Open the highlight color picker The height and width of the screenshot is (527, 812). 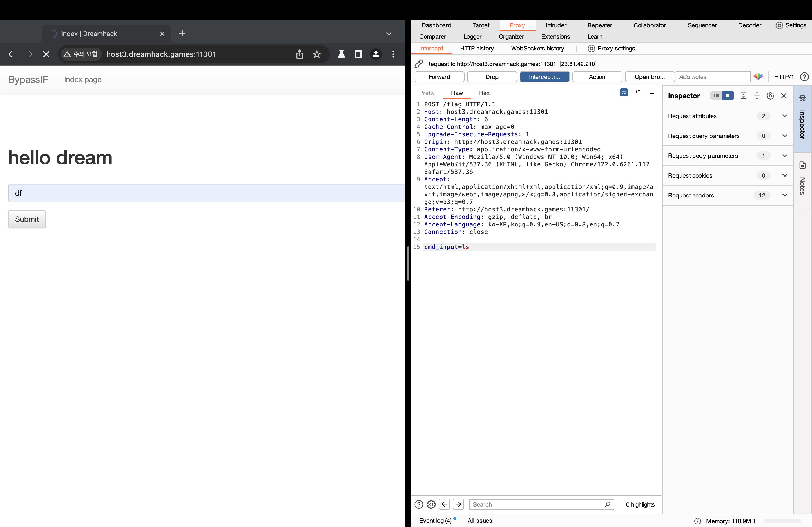pyautogui.click(x=758, y=77)
